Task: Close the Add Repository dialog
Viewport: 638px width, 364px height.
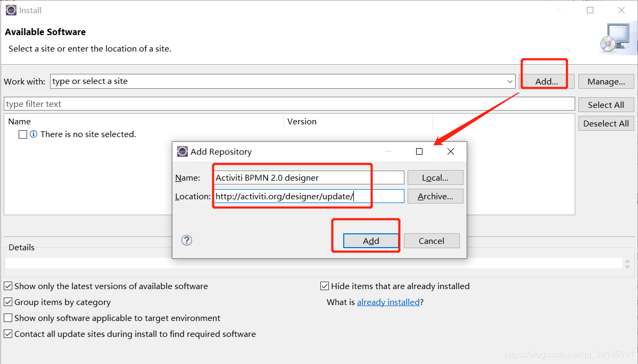Action: point(450,151)
